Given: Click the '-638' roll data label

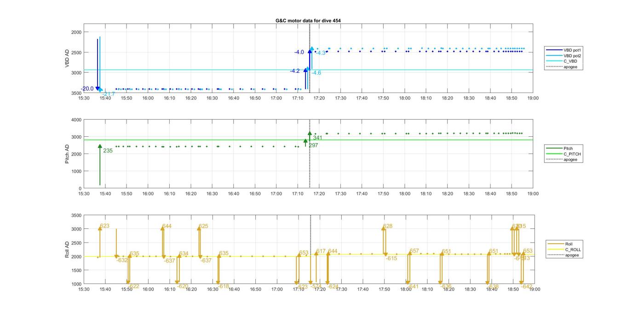Looking at the screenshot, I should 493,286.
